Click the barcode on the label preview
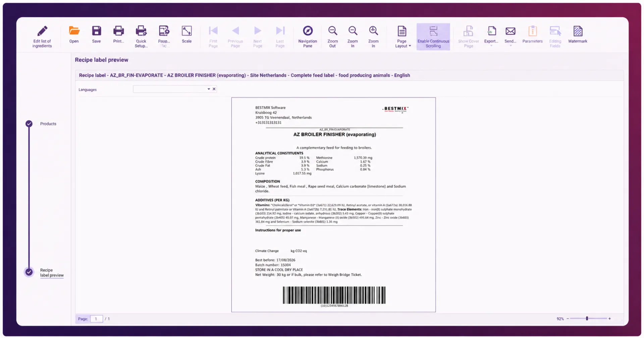This screenshot has height=338, width=644. tap(334, 295)
